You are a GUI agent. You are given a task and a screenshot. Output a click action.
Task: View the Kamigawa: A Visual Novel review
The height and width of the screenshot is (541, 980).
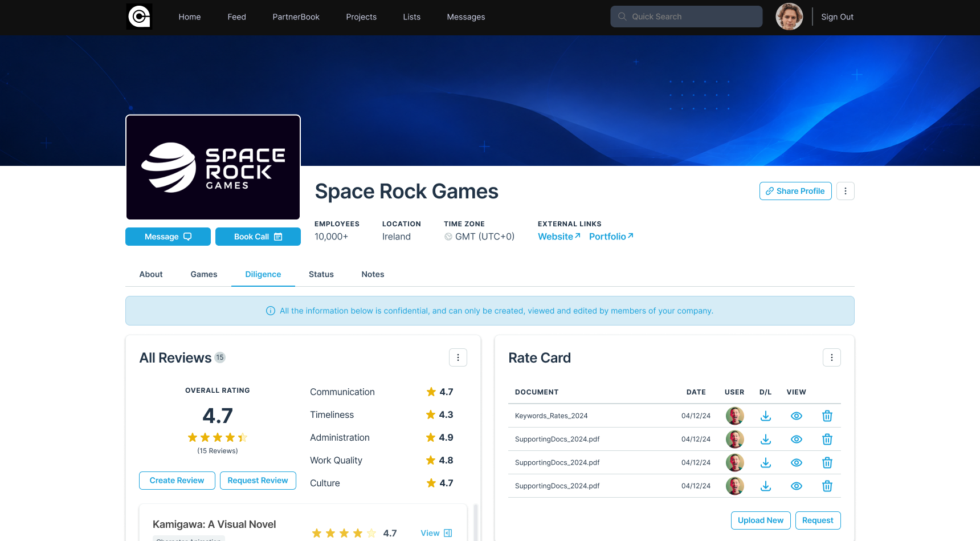(x=436, y=533)
